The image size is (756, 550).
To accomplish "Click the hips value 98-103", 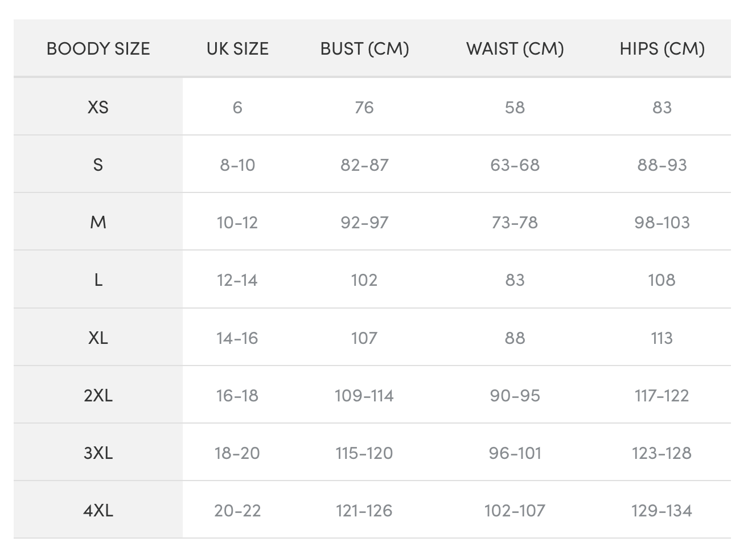I will click(661, 223).
